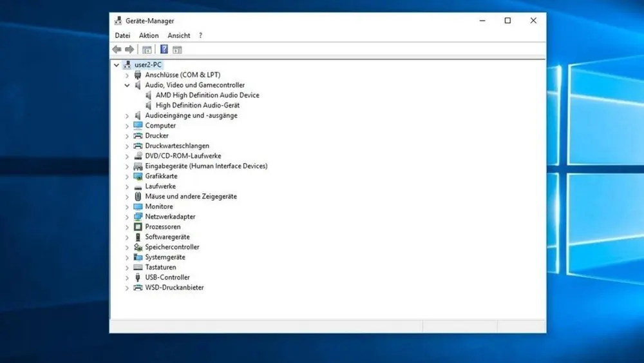Image resolution: width=644 pixels, height=363 pixels.
Task: Click the AMD High Definition Audio Device icon
Action: (x=149, y=95)
